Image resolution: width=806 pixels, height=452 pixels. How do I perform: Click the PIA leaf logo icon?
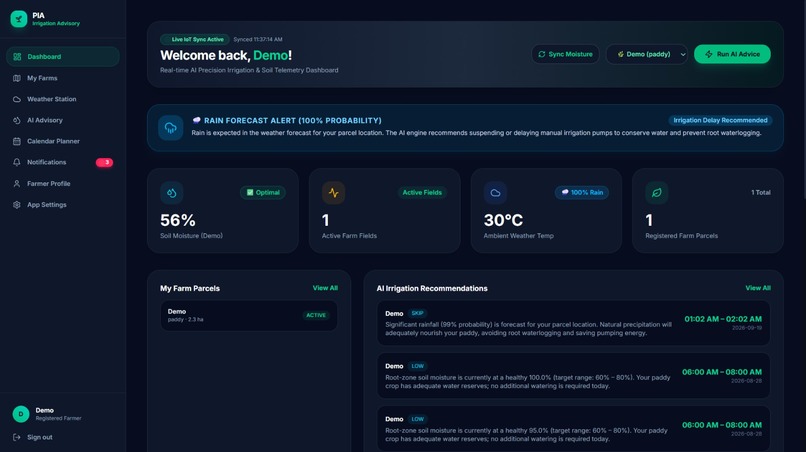19,19
